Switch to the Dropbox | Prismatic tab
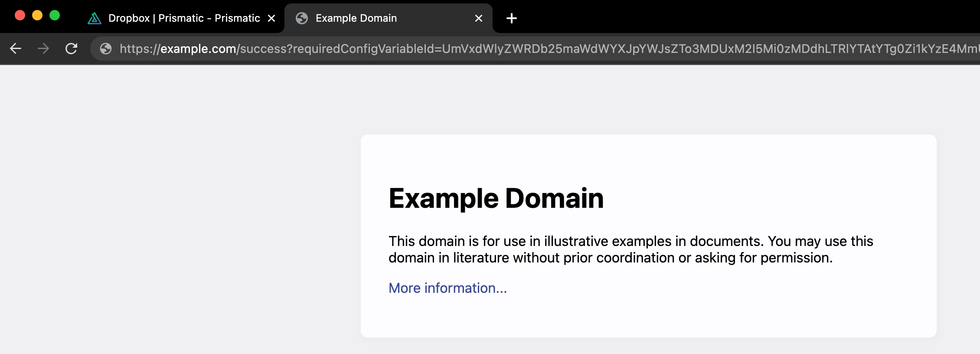 pos(181,18)
